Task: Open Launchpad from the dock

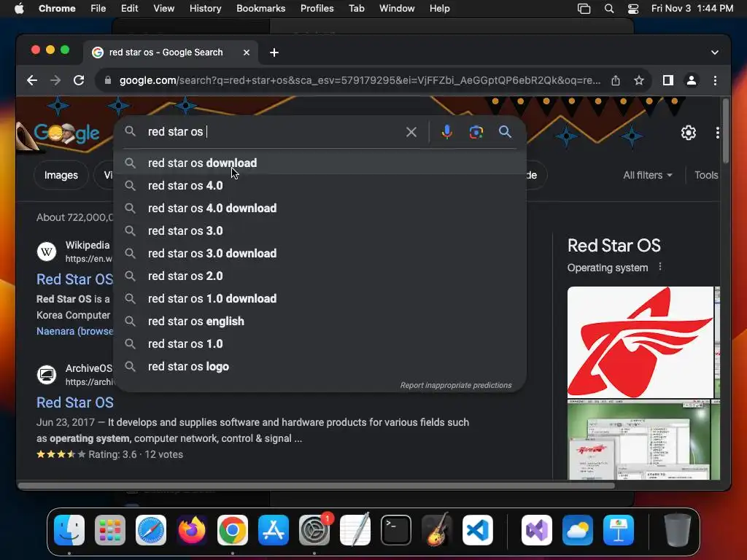Action: [110, 530]
